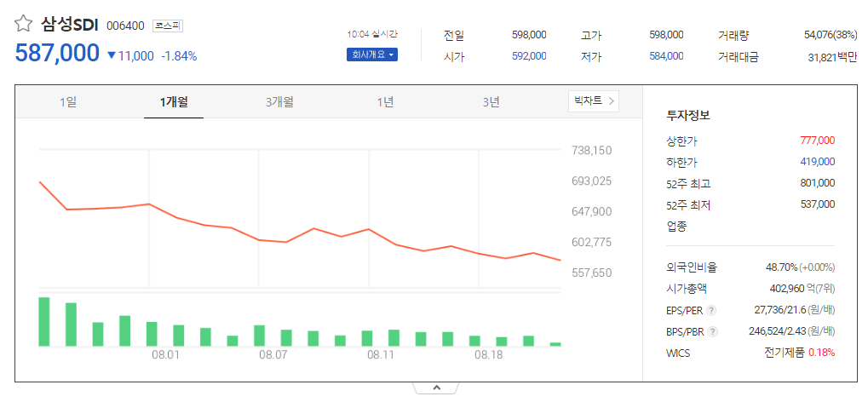Screen dimensions: 868x402
Task: Select the 1개월 chart tab
Action: 174,102
